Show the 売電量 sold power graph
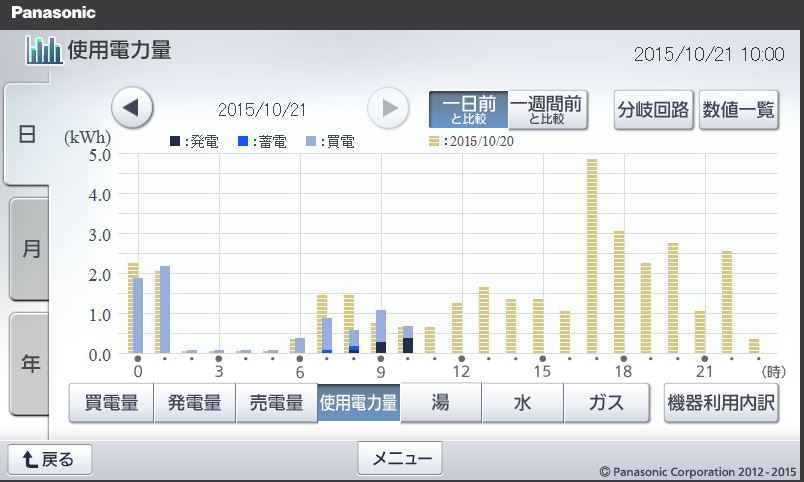Viewport: 804px width, 482px height. (276, 404)
